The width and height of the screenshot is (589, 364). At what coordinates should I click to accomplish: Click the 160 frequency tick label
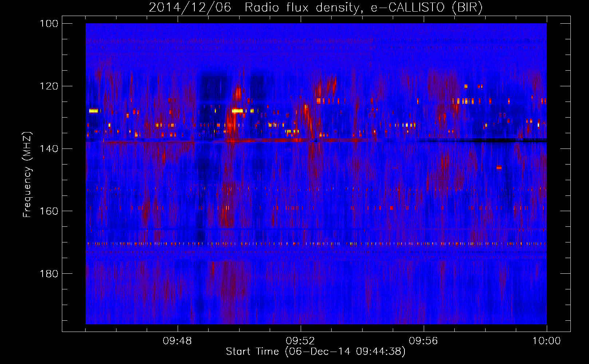tap(49, 211)
